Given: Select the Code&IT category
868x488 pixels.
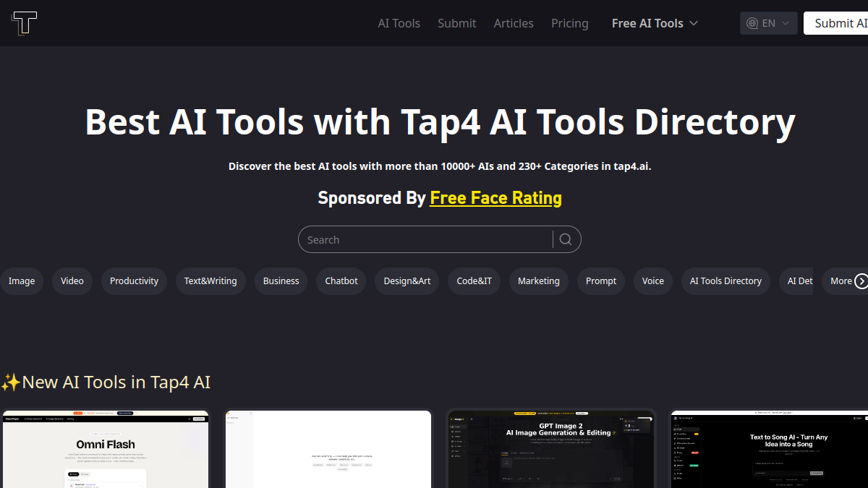Looking at the screenshot, I should [x=475, y=281].
